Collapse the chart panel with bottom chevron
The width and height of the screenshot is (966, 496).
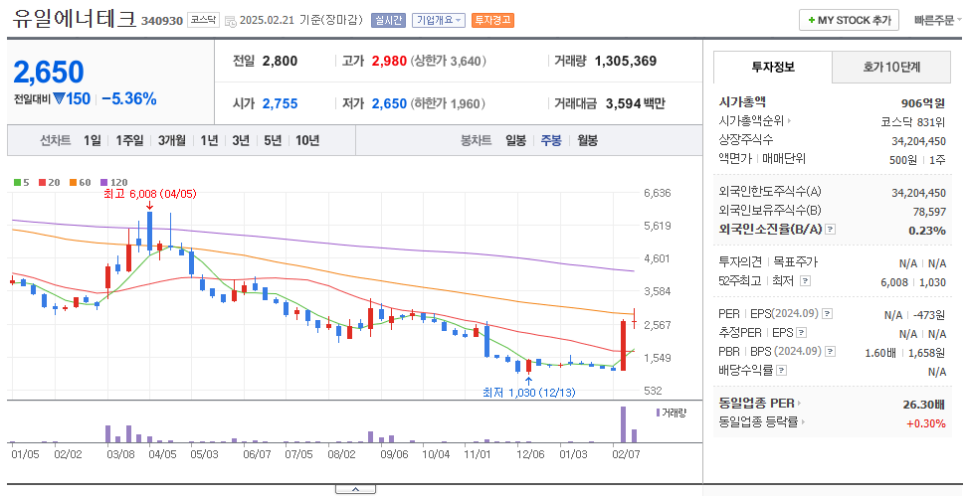[355, 489]
